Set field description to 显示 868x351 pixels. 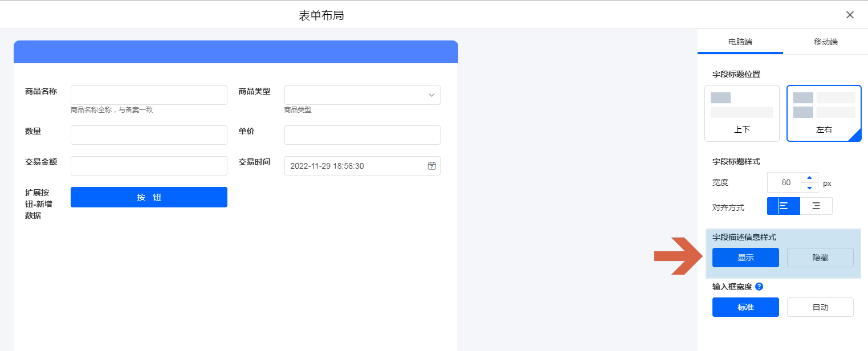tap(745, 258)
